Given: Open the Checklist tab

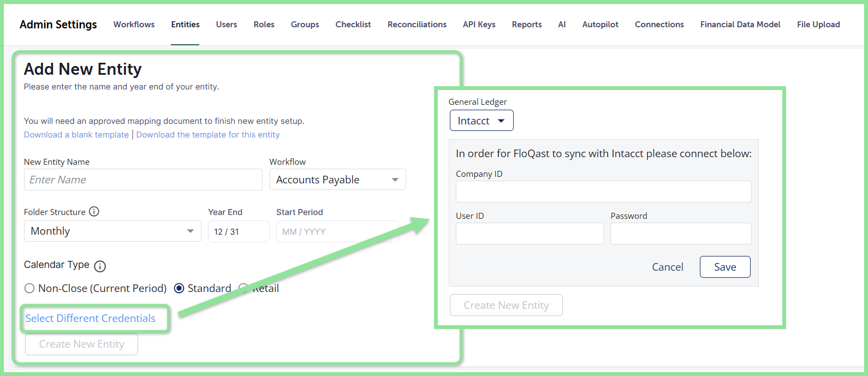Looking at the screenshot, I should [x=353, y=25].
